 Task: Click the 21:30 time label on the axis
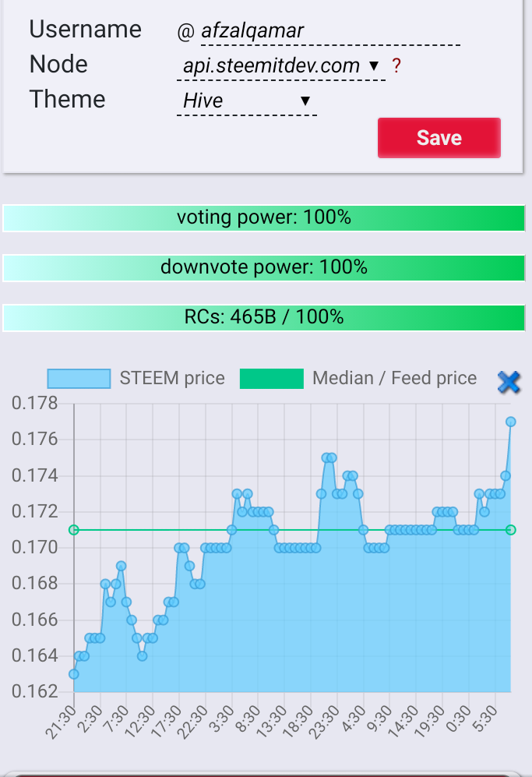tap(61, 722)
